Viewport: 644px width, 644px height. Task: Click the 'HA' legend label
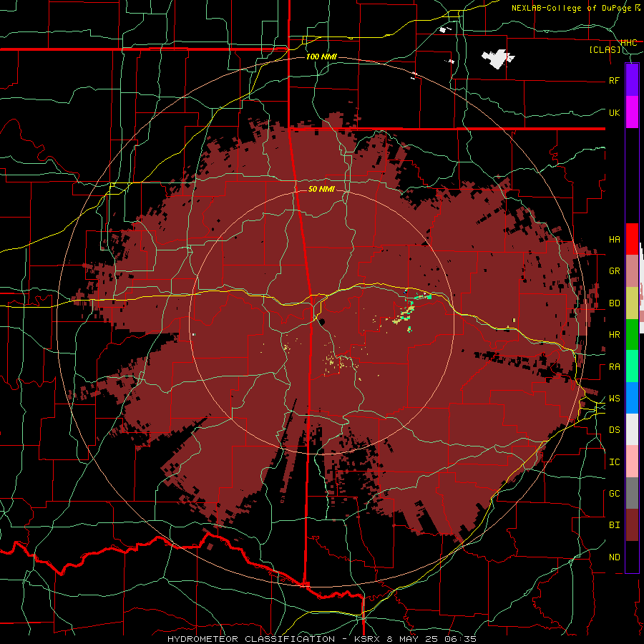pos(614,240)
